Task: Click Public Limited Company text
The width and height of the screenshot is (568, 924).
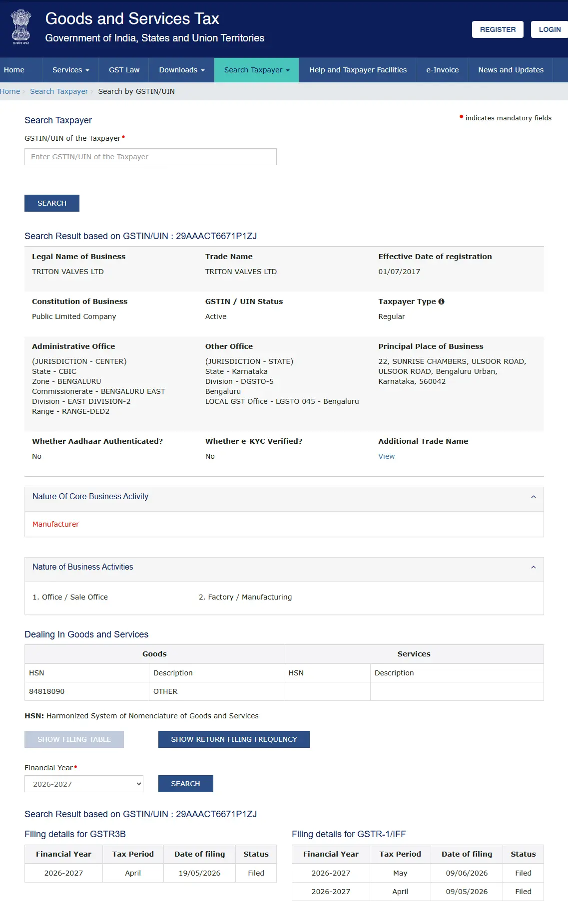Action: coord(74,316)
